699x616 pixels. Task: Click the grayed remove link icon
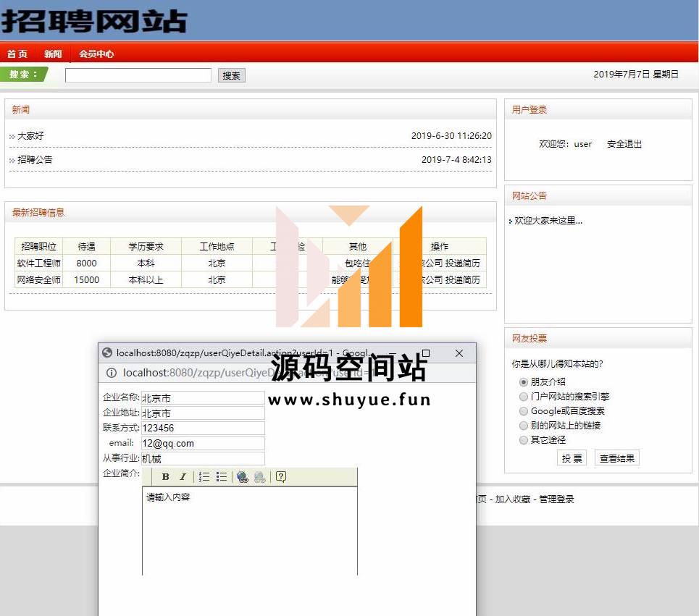(x=260, y=477)
